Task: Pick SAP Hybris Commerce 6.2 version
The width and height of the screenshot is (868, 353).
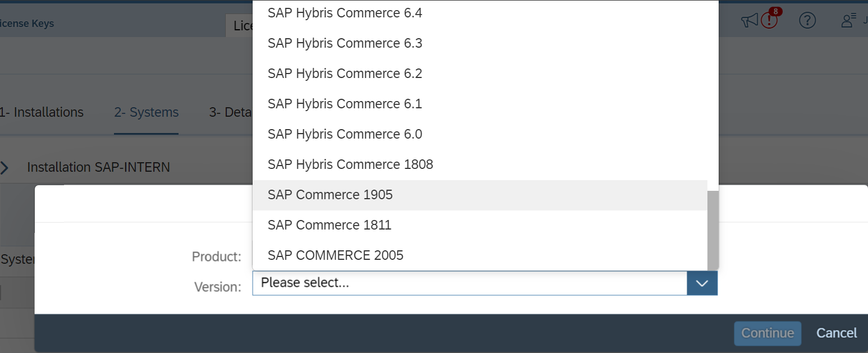Action: coord(345,74)
